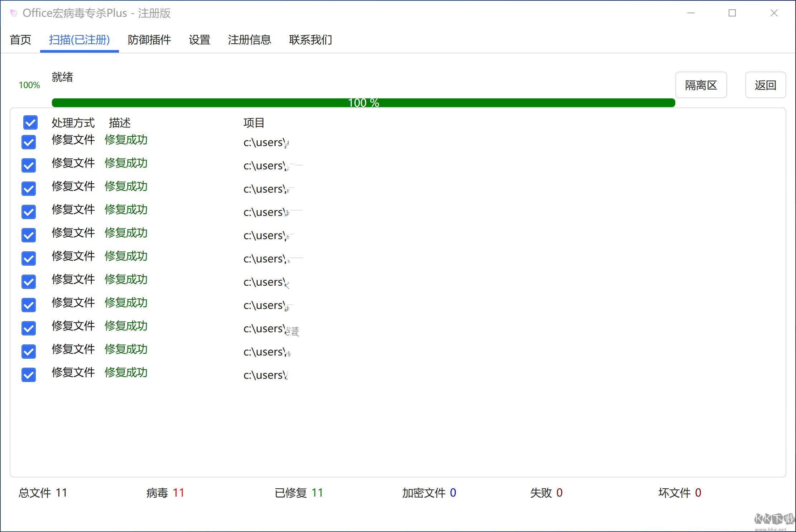This screenshot has height=532, width=796.
Task: Click the 坏文件 0 counter
Action: [680, 493]
